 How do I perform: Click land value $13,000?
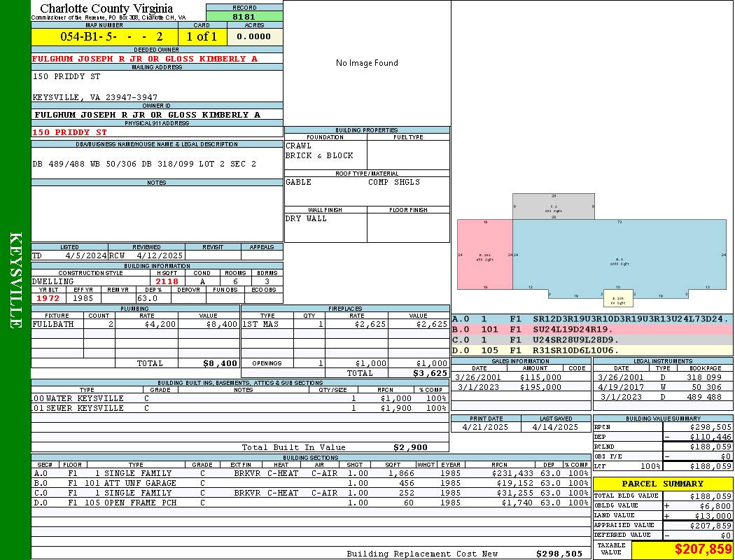713,516
